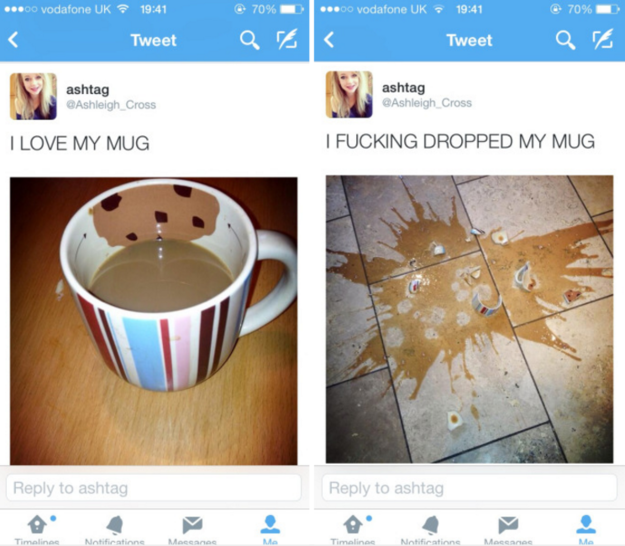Compose a new tweet from left screen

[x=287, y=39]
